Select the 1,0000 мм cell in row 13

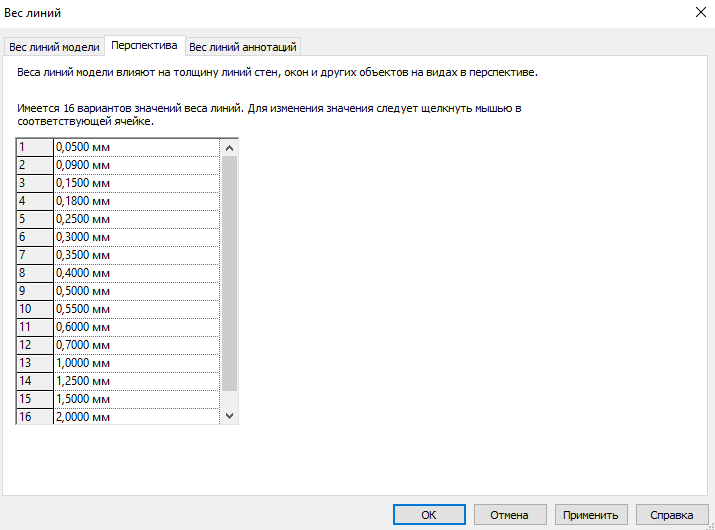[x=136, y=363]
